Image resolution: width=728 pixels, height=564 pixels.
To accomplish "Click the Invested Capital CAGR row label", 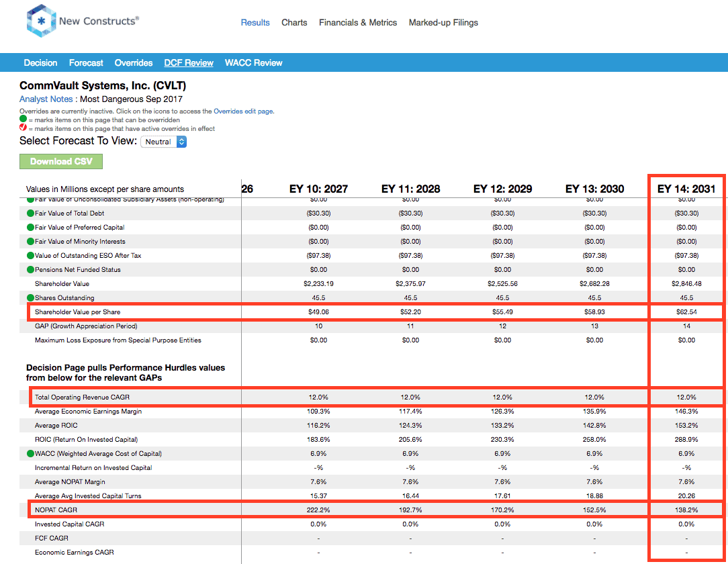I will pyautogui.click(x=70, y=524).
